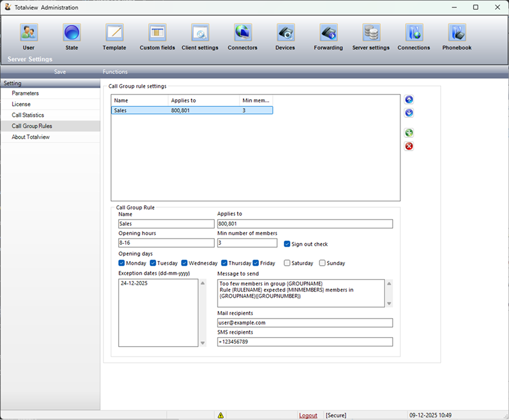Click the rule Name input field

click(166, 223)
